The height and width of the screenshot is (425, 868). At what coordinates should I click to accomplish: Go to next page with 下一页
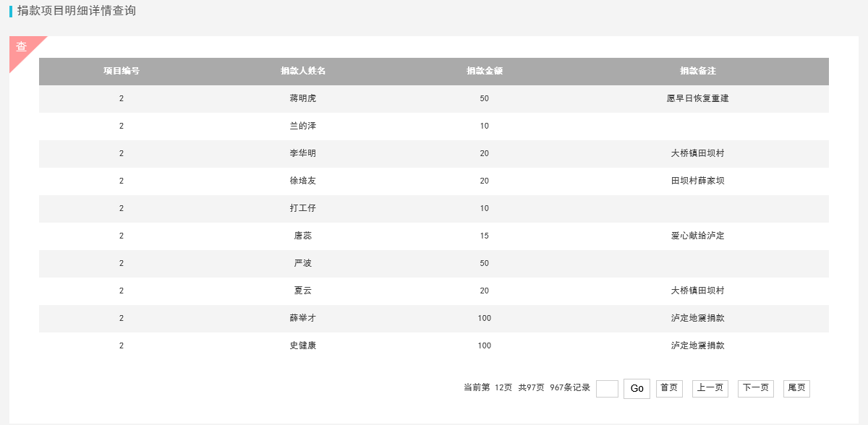756,388
